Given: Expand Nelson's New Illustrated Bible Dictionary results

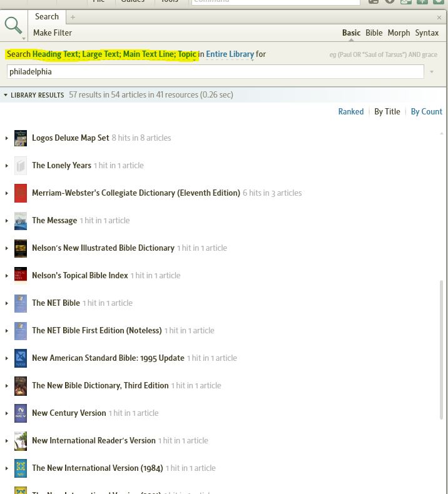Looking at the screenshot, I should click(7, 248).
